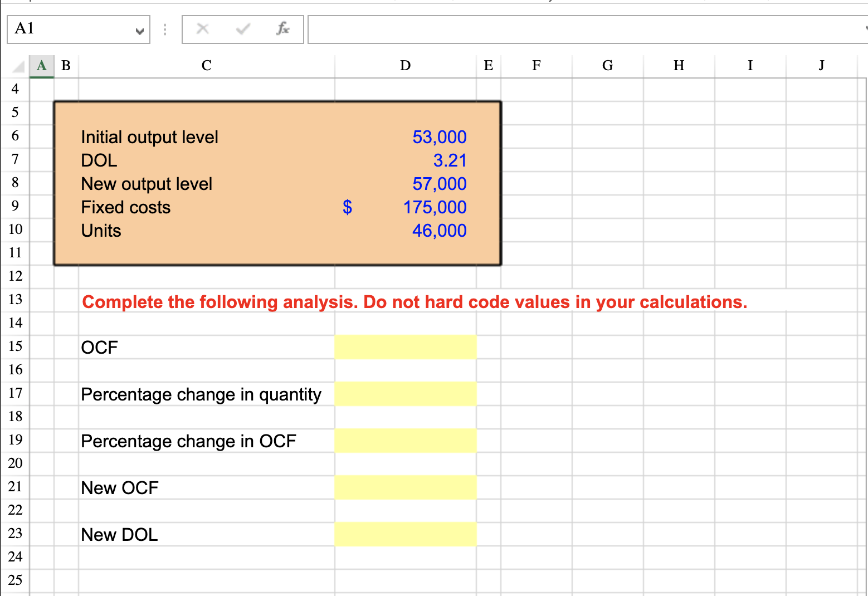The height and width of the screenshot is (596, 868).
Task: Click the yellow New DOL answer cell
Action: (x=405, y=533)
